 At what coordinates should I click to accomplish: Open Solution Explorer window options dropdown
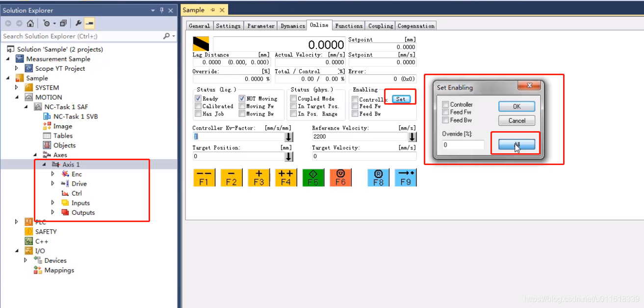(153, 10)
